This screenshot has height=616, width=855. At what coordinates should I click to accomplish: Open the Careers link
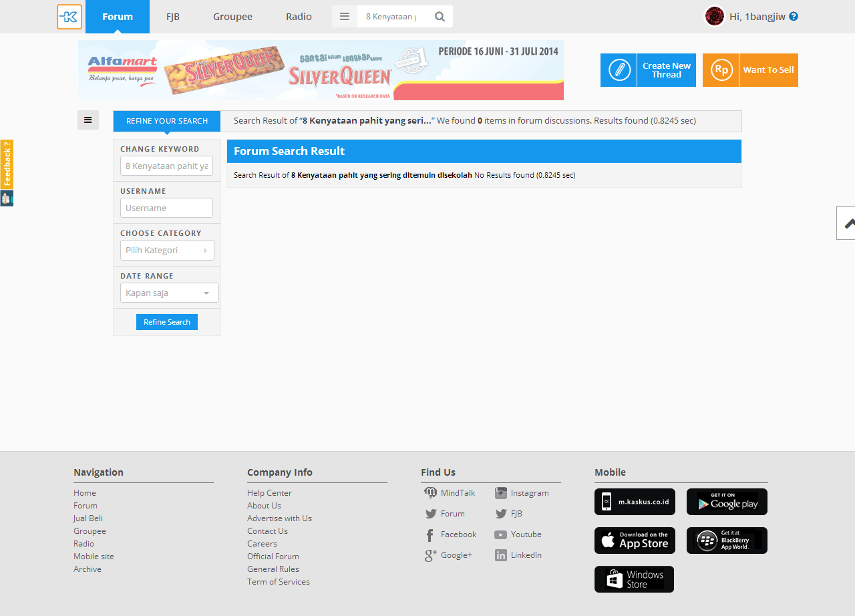tap(262, 544)
